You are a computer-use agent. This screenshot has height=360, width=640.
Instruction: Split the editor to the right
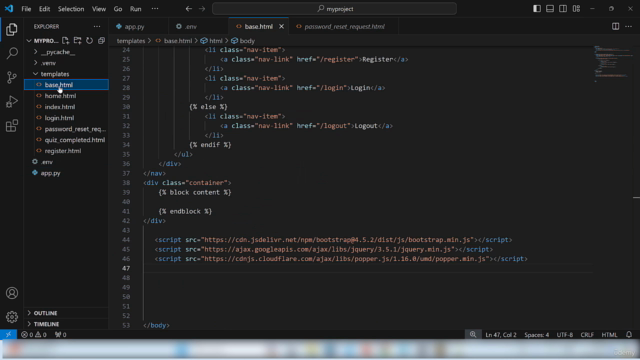615,27
